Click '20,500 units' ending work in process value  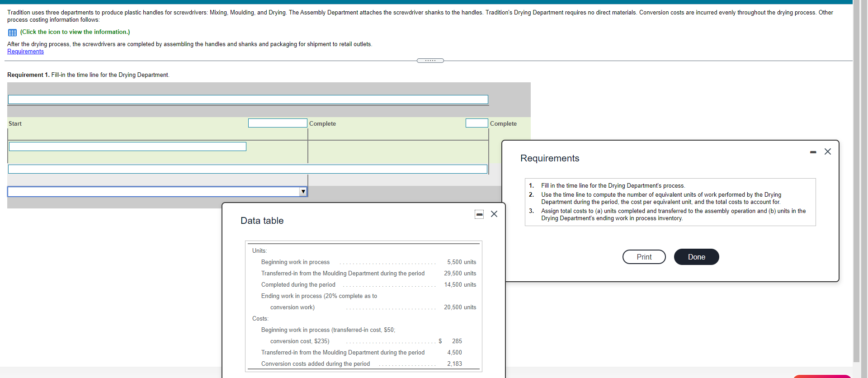point(460,307)
